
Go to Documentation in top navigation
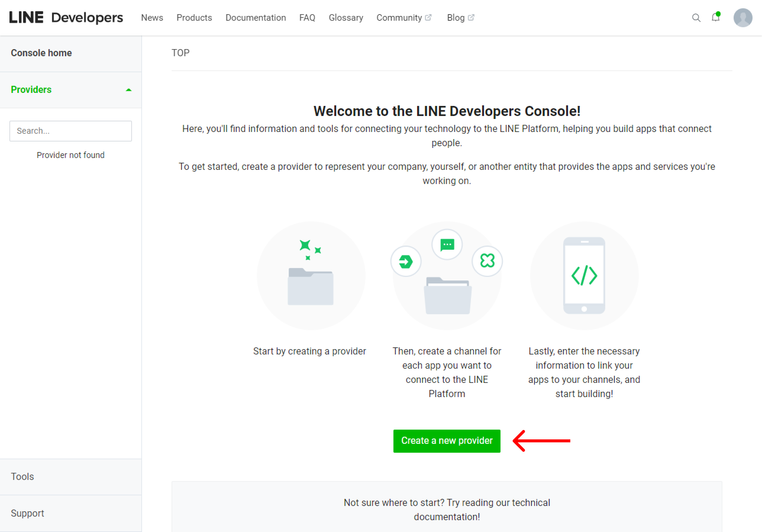click(x=256, y=17)
